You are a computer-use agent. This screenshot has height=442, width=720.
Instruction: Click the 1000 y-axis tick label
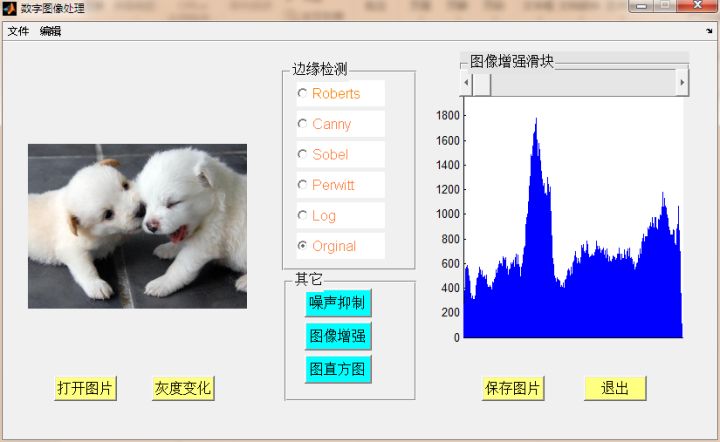click(x=448, y=214)
